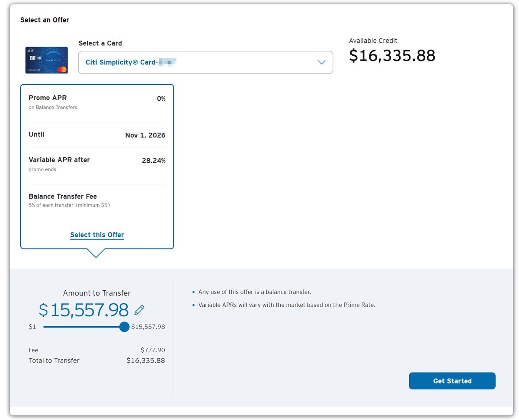519x420 pixels.
Task: Click the $1 slider minimum label
Action: click(x=32, y=327)
